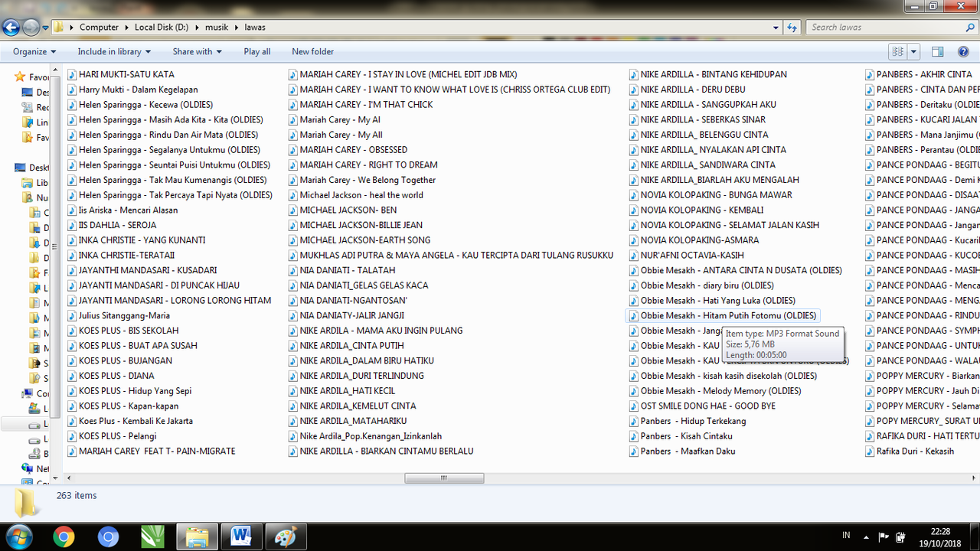This screenshot has height=551, width=980.
Task: Select file Harry Mukti - Dalam Kegelapan
Action: coord(132,90)
